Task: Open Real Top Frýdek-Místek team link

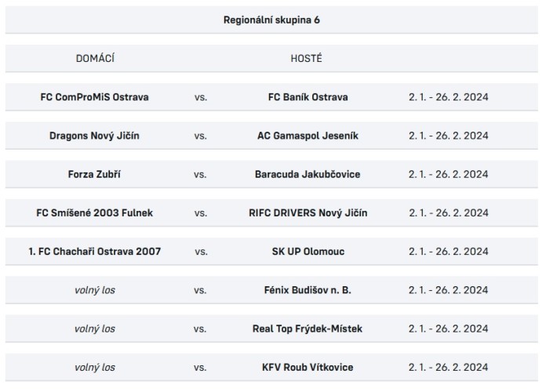Action: click(x=308, y=328)
